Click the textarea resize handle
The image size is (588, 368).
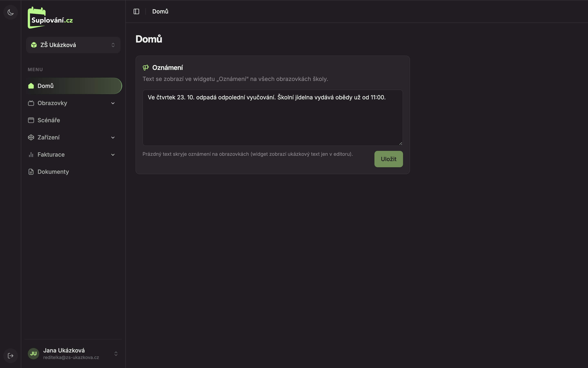pyautogui.click(x=400, y=143)
